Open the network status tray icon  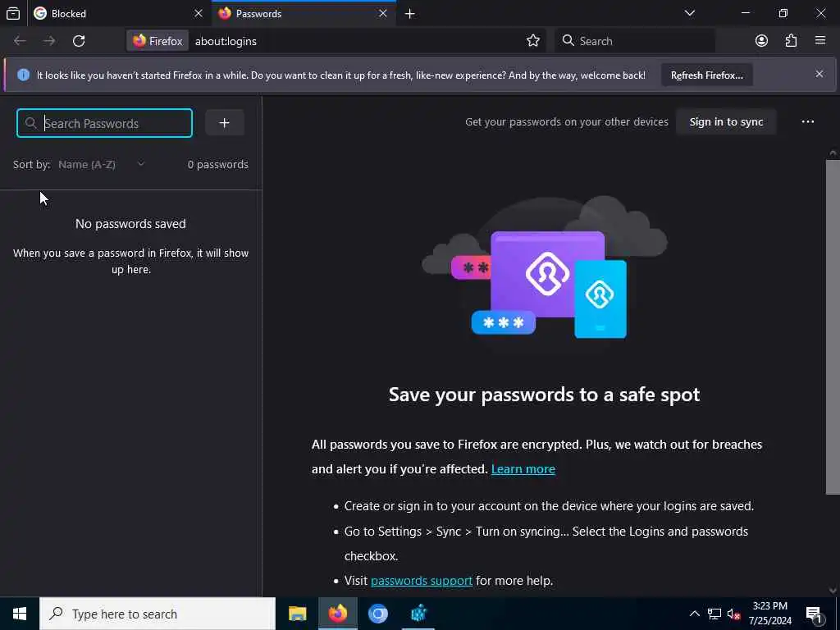coord(714,614)
